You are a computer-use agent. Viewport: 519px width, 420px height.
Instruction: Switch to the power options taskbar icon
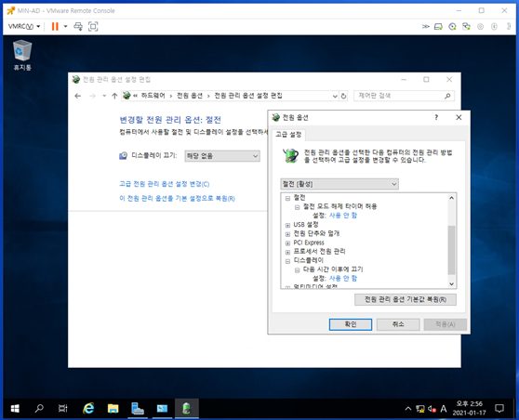pyautogui.click(x=187, y=409)
